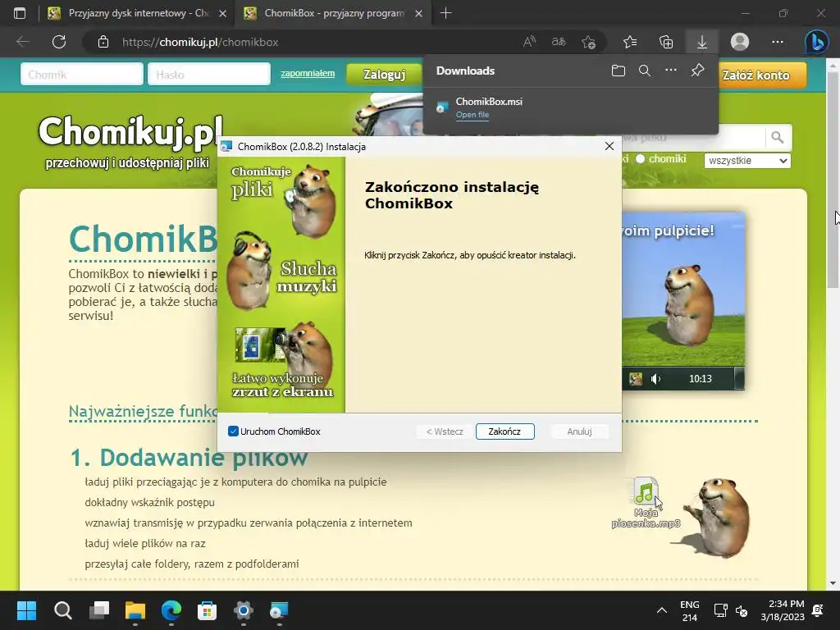View site info via the padlock icon
Image resolution: width=840 pixels, height=630 pixels.
[103, 42]
